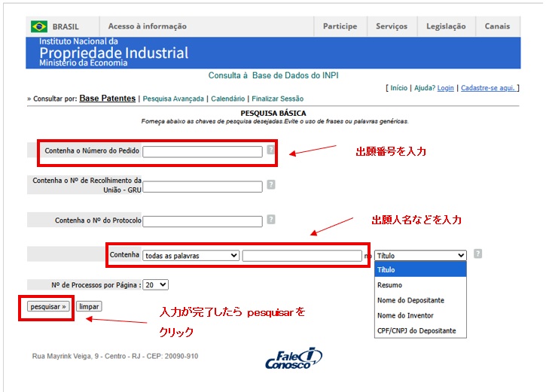The image size is (546, 392).
Task: Focus the keyword input next to Contenha
Action: [x=302, y=256]
